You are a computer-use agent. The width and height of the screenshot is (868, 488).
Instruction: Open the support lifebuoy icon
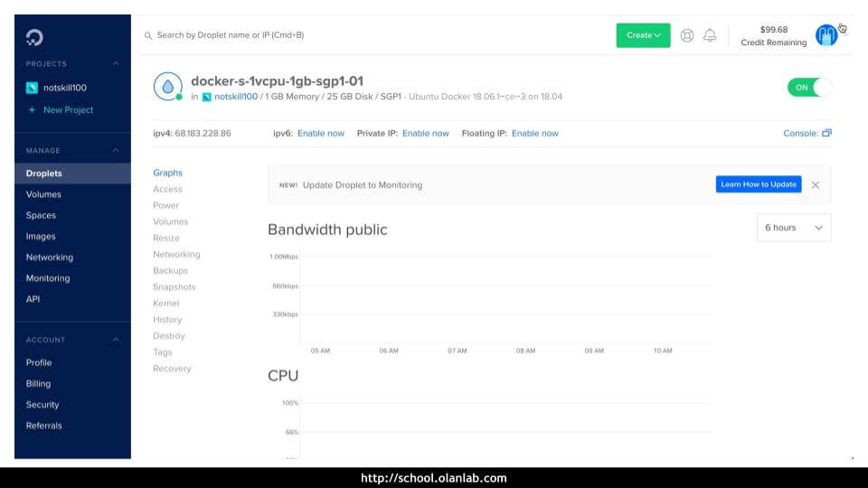tap(687, 35)
